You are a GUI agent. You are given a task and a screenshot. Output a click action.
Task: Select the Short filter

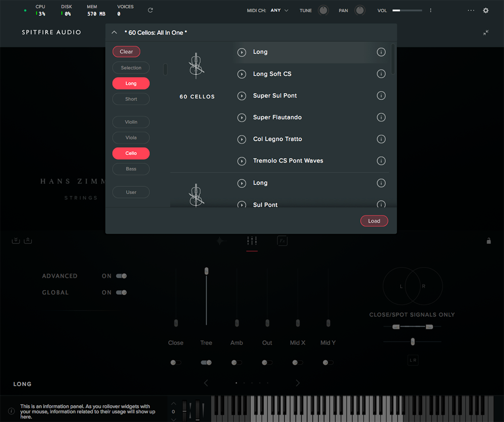tap(131, 99)
